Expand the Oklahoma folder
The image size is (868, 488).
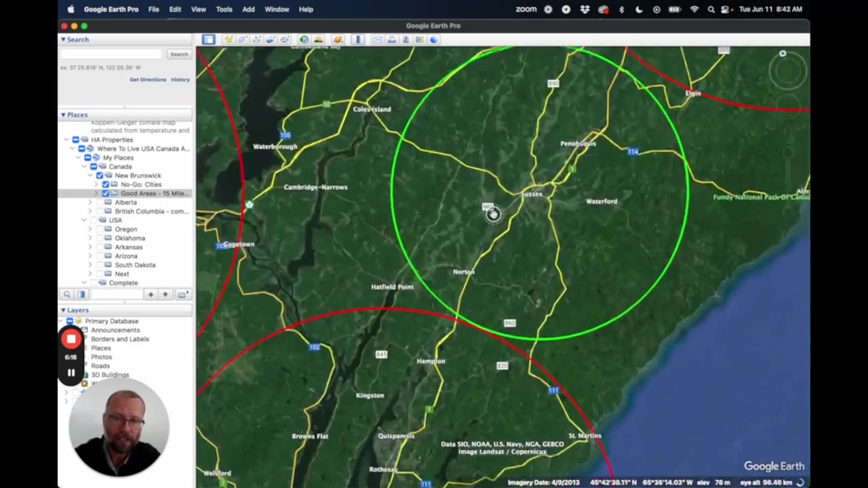point(90,238)
